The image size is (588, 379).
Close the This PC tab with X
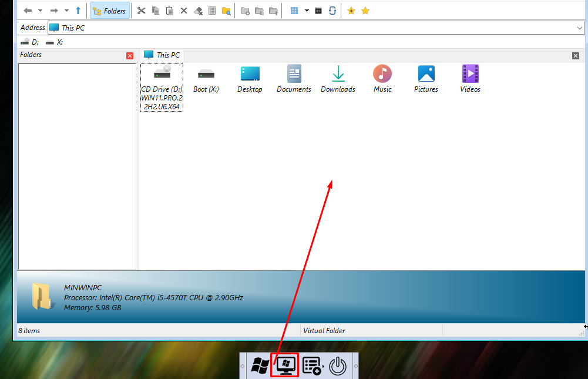click(576, 56)
